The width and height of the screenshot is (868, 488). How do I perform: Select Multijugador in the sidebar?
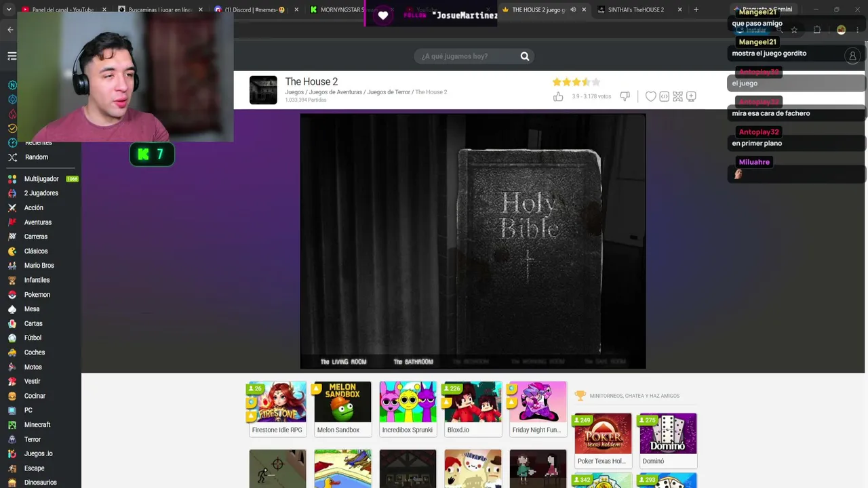(41, 179)
